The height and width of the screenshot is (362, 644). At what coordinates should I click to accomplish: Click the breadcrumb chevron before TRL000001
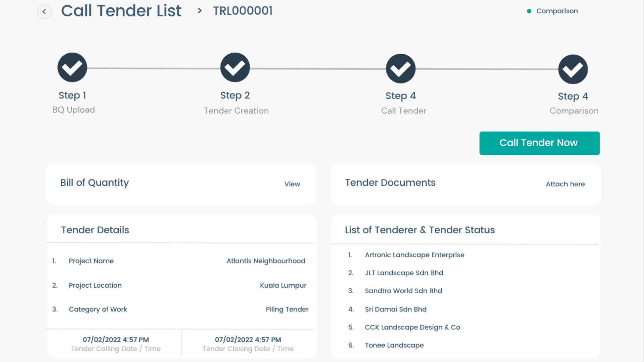coord(200,11)
